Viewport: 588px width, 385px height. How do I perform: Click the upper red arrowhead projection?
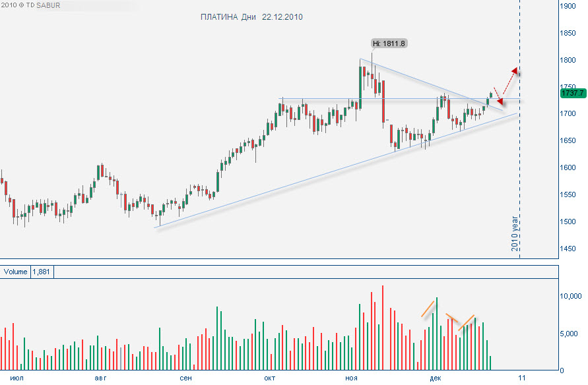point(515,71)
